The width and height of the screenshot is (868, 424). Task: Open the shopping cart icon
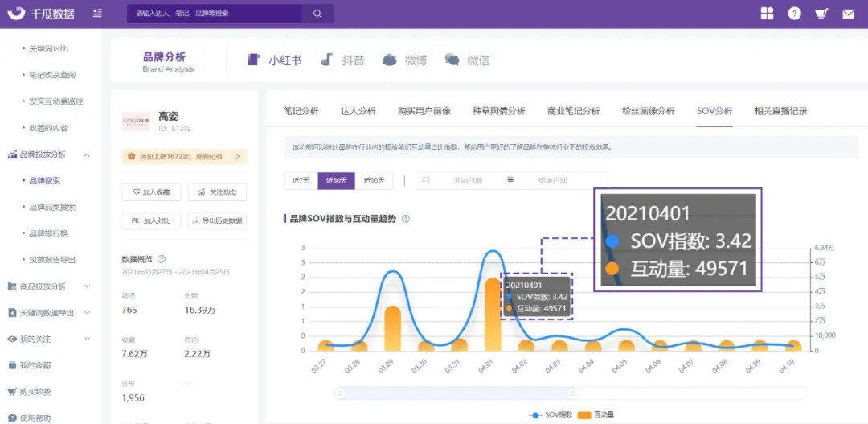(821, 14)
